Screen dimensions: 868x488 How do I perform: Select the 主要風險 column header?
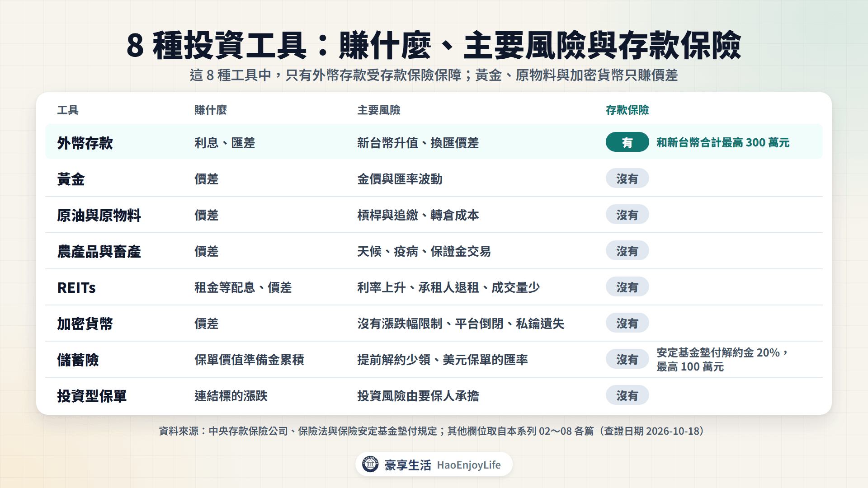pos(379,110)
